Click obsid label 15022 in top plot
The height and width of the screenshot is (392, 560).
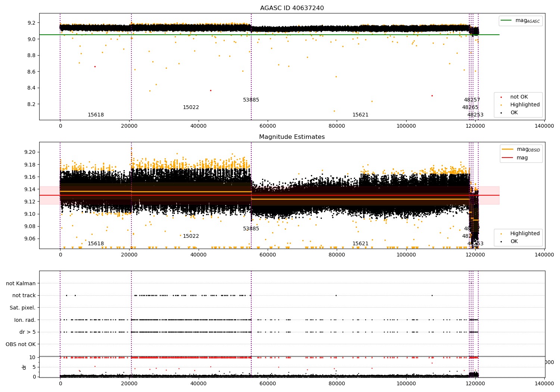point(191,108)
